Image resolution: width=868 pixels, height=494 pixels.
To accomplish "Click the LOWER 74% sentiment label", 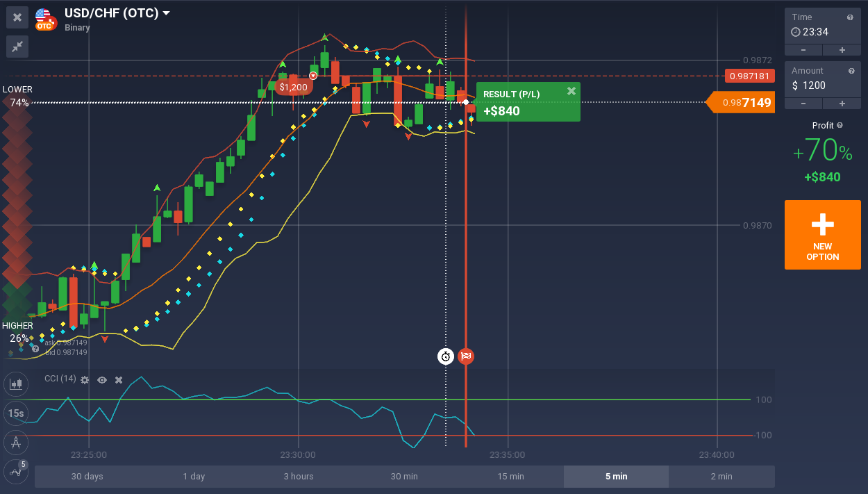I will (18, 96).
